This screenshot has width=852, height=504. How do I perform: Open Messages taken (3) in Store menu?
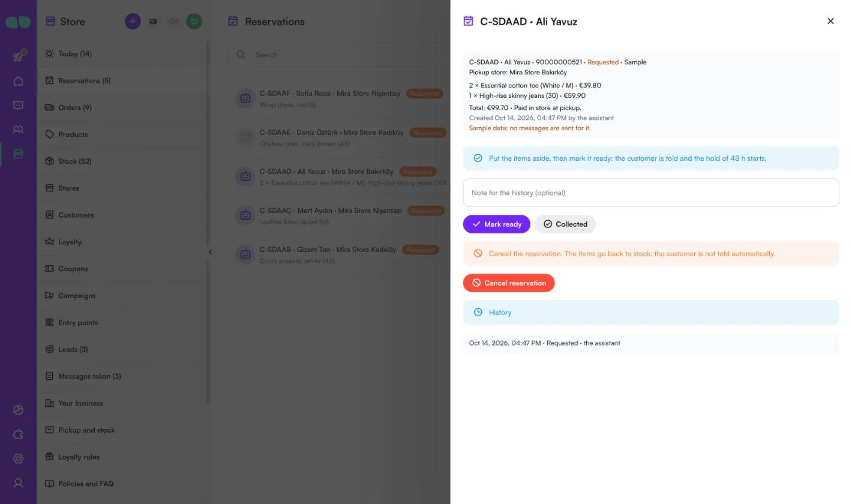(124, 376)
